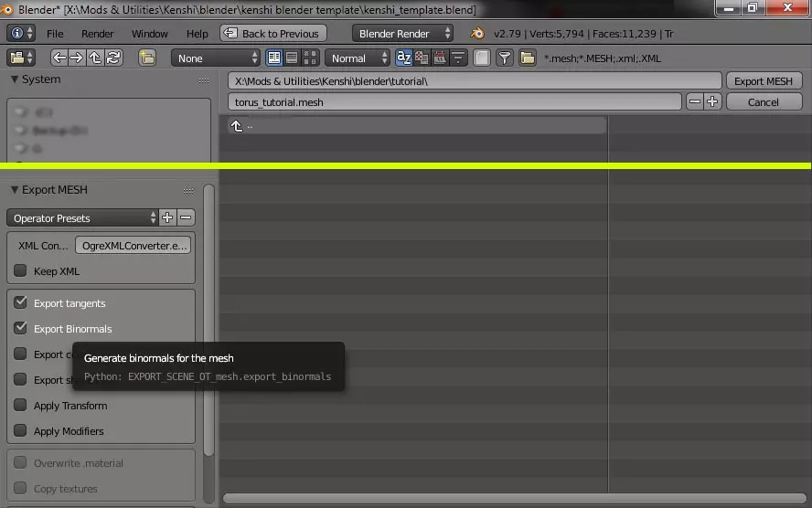Cancel the export dialog
Image resolution: width=812 pixels, height=508 pixels.
click(x=764, y=102)
